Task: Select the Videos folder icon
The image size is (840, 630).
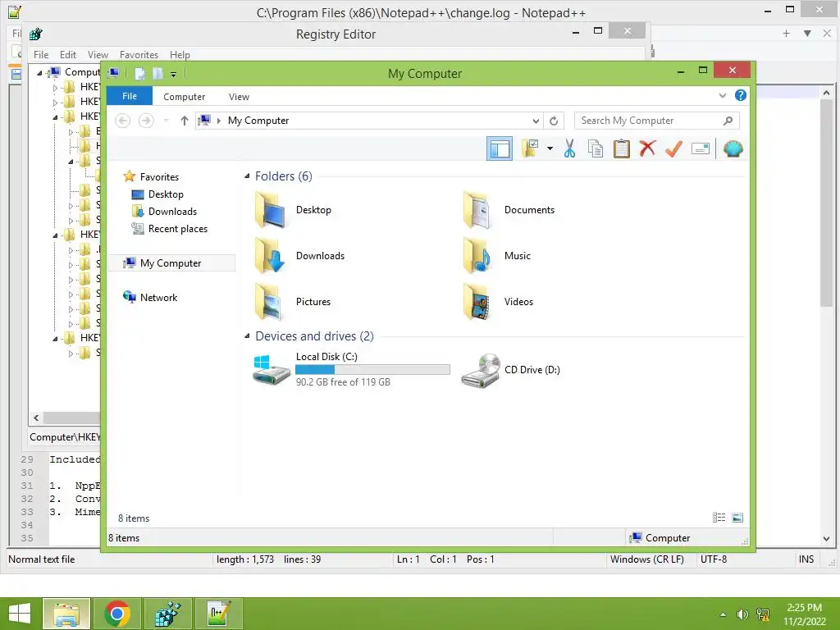Action: (x=477, y=302)
